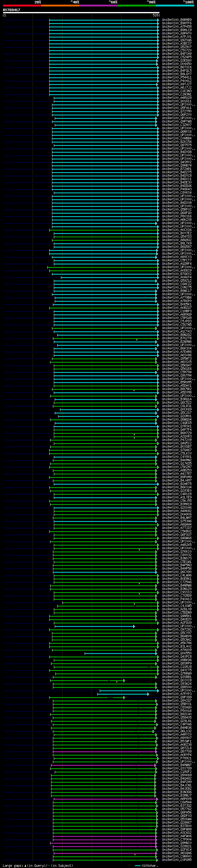Select hit UniRef100_Q3SBB1

(177, 677)
